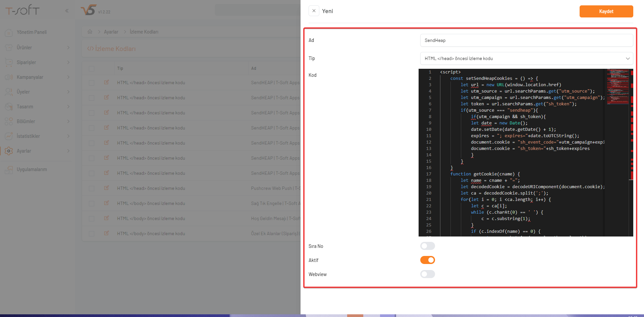Click code line number 1
This screenshot has height=317, width=644.
click(x=430, y=72)
